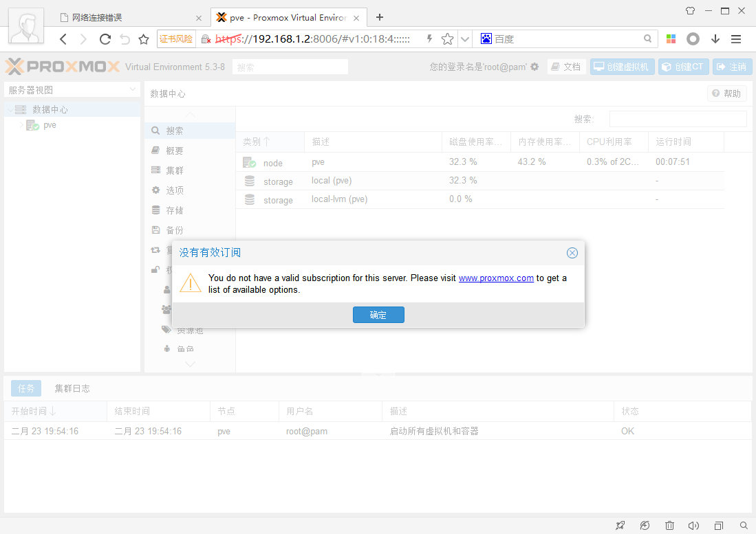Switch to the 网络连接错误 browser tab
The height and width of the screenshot is (534, 756).
click(131, 17)
